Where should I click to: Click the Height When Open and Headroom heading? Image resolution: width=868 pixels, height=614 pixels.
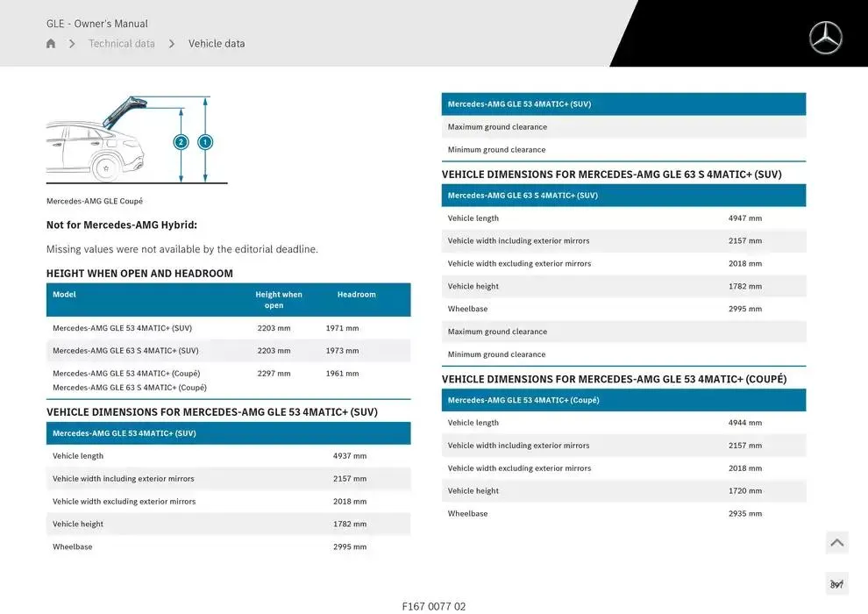pyautogui.click(x=139, y=274)
